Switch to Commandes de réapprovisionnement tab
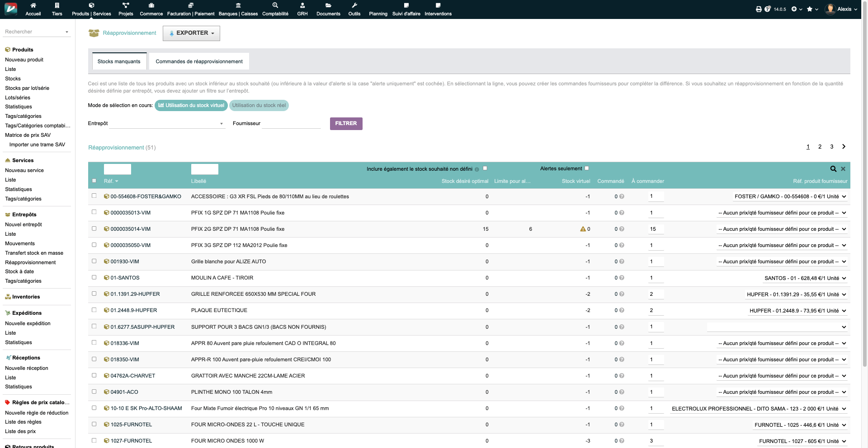Image resolution: width=868 pixels, height=448 pixels. (x=199, y=61)
